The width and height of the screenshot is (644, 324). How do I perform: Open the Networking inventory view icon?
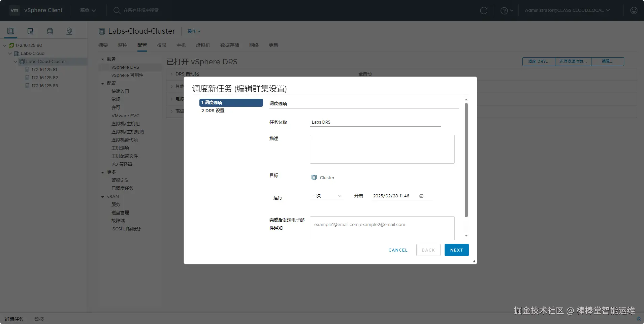pyautogui.click(x=69, y=31)
